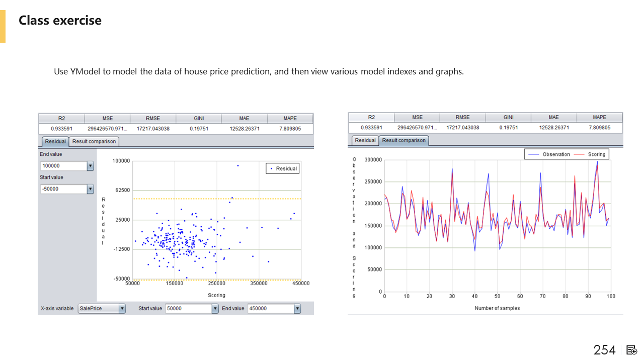Click Result comparison tab in right panel

(404, 140)
